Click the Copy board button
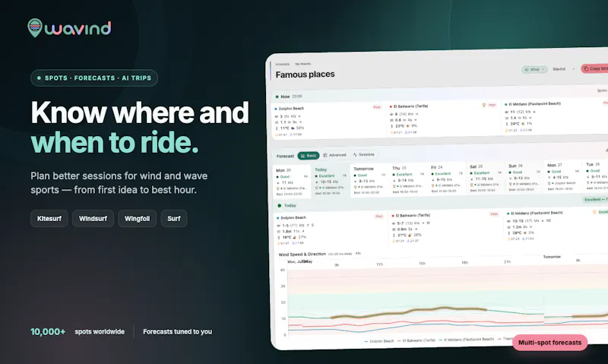Viewport: 608px width, 364px height. (x=595, y=68)
